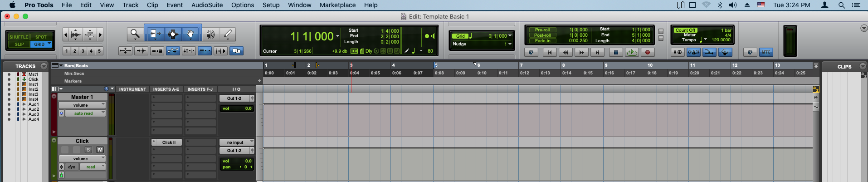The width and height of the screenshot is (868, 182).
Task: Open Clips list options menu
Action: pos(863,66)
